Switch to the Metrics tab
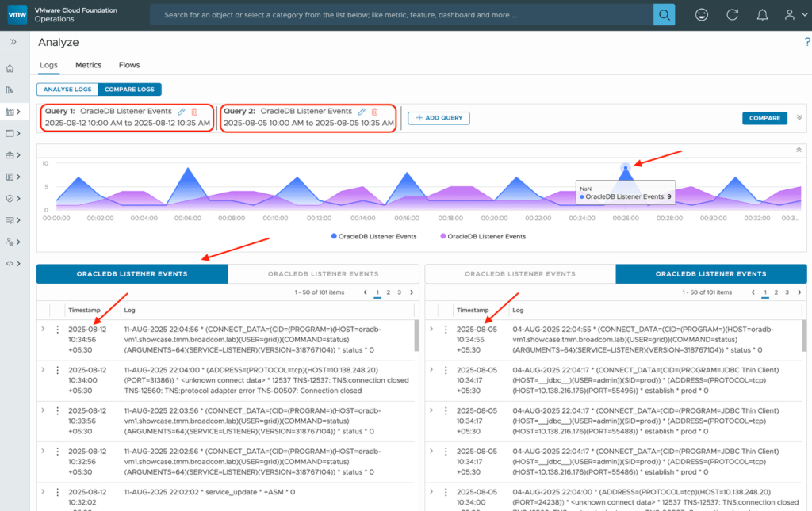This screenshot has height=511, width=812. pyautogui.click(x=88, y=65)
